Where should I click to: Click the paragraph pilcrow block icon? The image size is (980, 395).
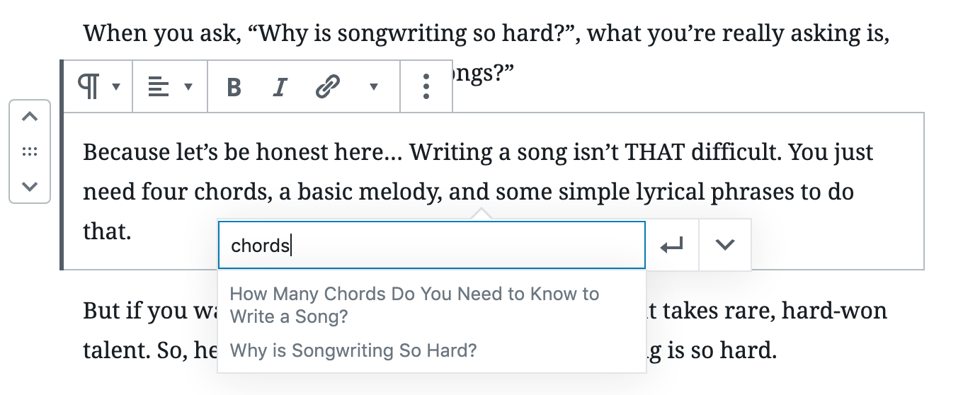[x=88, y=86]
